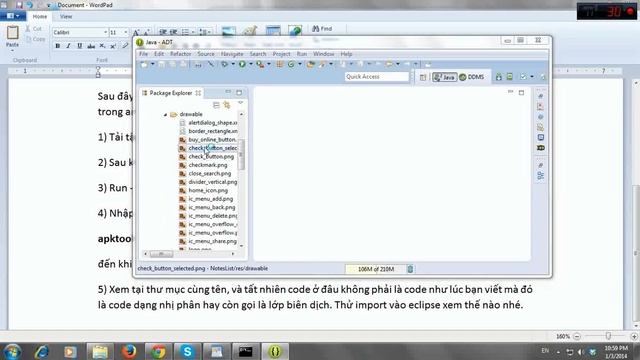Select close_search.png in Package Explorer
This screenshot has width=640, height=360.
coord(210,173)
